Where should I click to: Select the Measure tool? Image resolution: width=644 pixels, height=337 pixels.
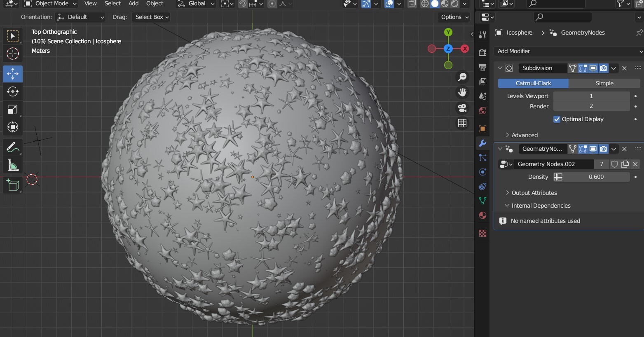[x=13, y=166]
